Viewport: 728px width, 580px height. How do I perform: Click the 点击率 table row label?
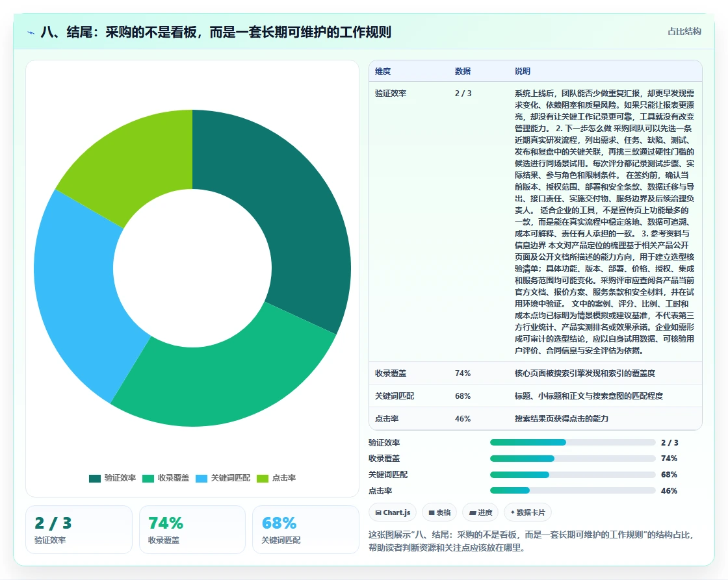387,418
